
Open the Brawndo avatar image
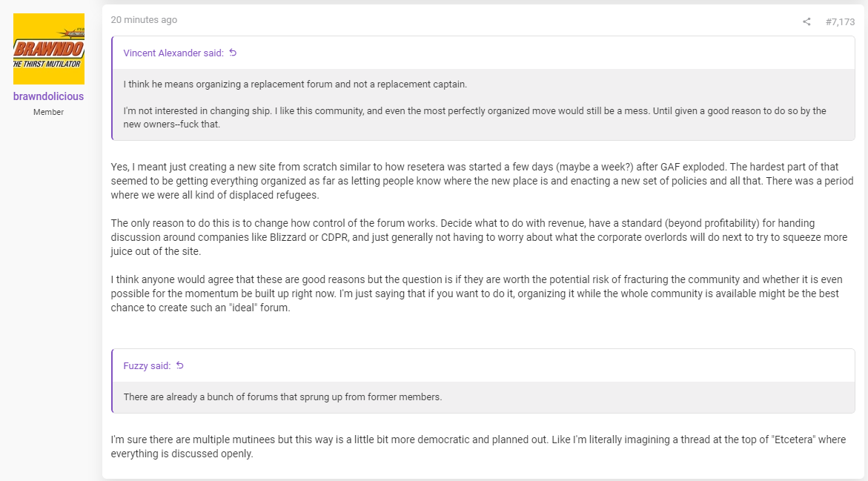click(x=49, y=49)
